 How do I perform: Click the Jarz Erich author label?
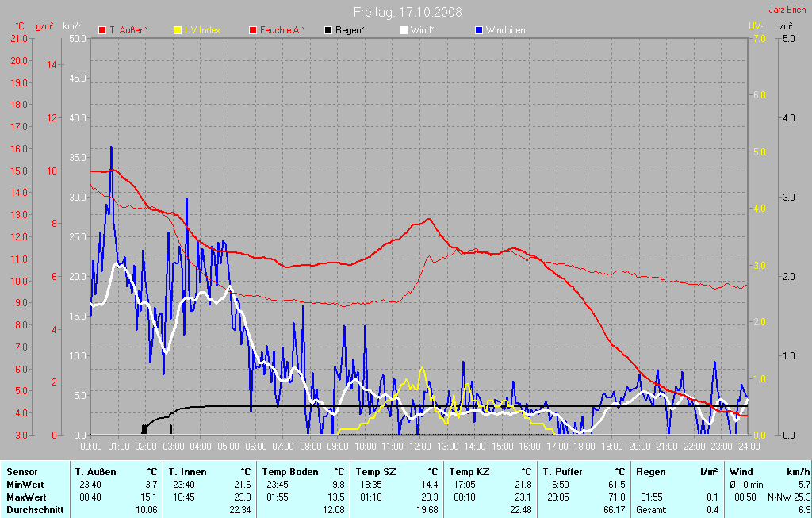click(x=787, y=10)
